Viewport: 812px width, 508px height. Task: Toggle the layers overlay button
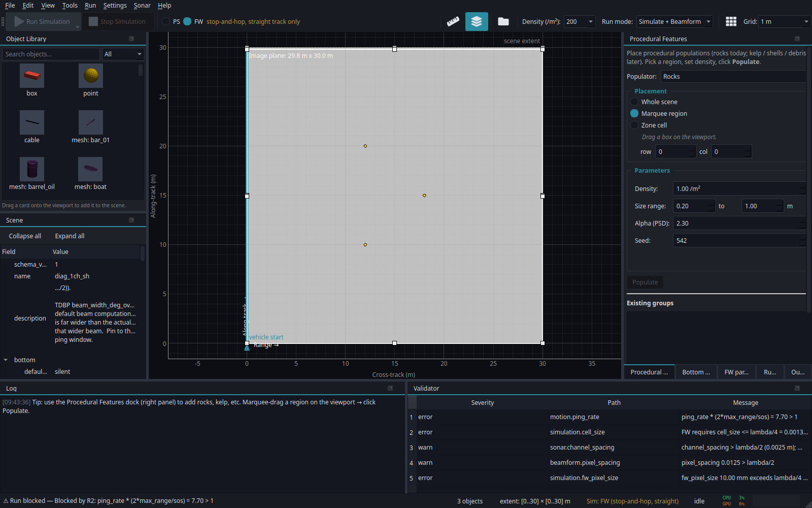click(477, 21)
